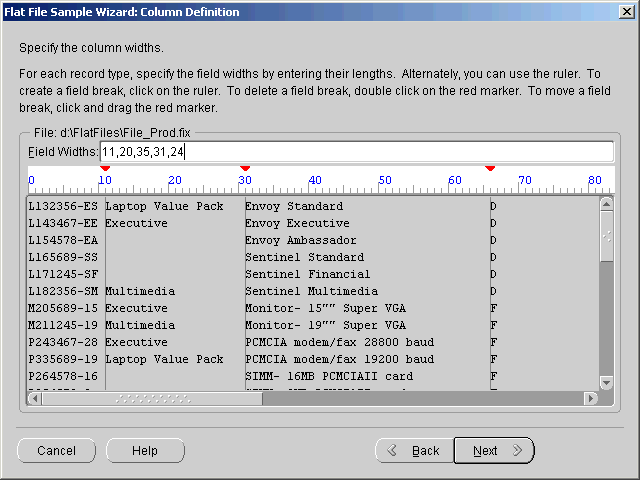Click 'PCMCIA modem/fax 19200 baud' text
The image size is (640, 480).
point(340,359)
